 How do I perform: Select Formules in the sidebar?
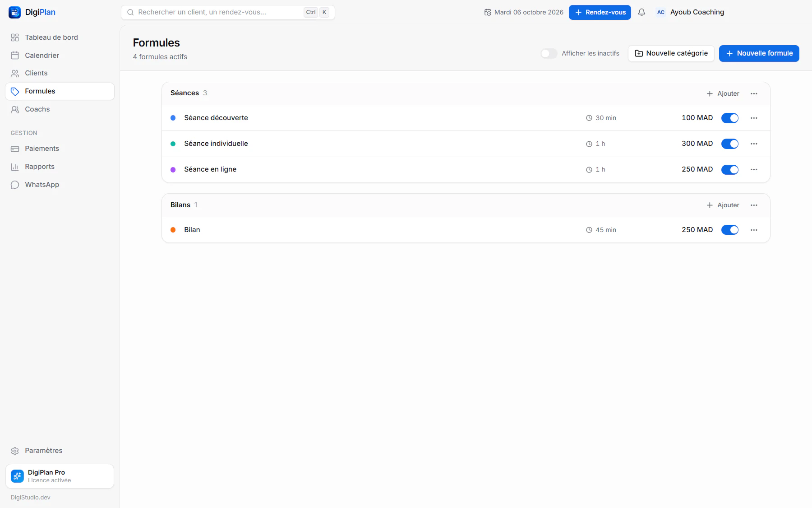tap(60, 91)
